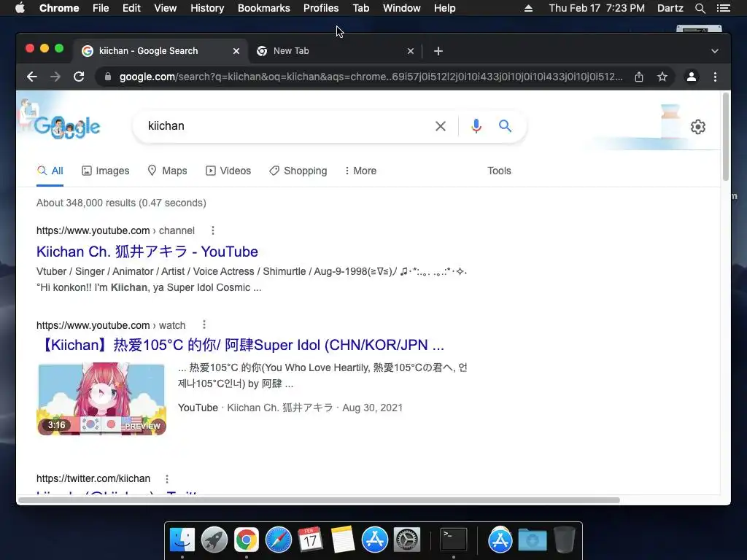Click the horizontal page scrollbar
Image resolution: width=747 pixels, height=560 pixels.
click(320, 500)
